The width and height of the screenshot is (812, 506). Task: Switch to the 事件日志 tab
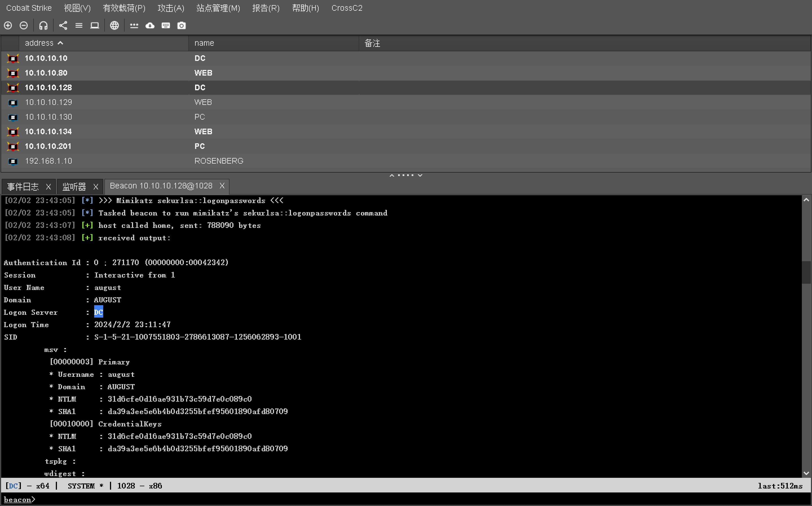click(23, 187)
